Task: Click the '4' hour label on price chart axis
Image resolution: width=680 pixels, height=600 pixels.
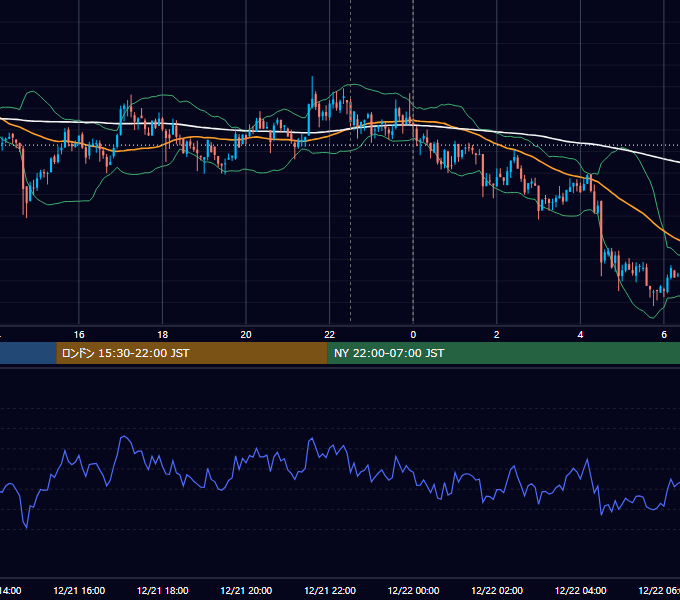Action: tap(580, 335)
